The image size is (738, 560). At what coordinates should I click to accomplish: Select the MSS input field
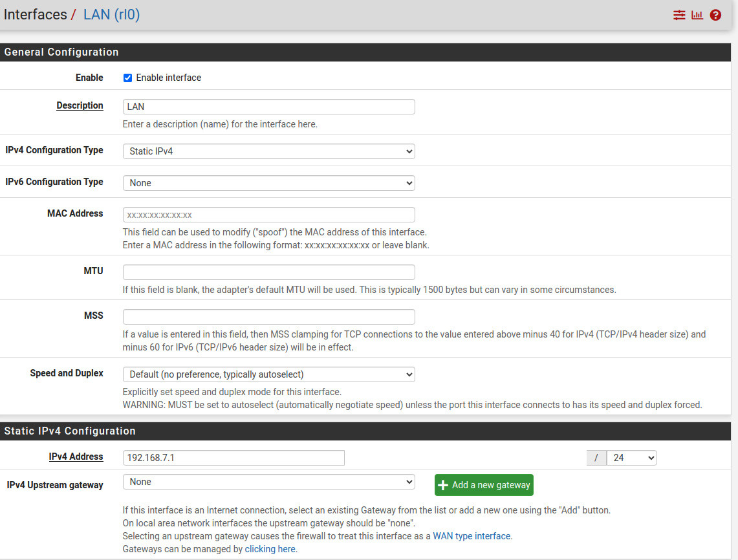click(x=268, y=317)
